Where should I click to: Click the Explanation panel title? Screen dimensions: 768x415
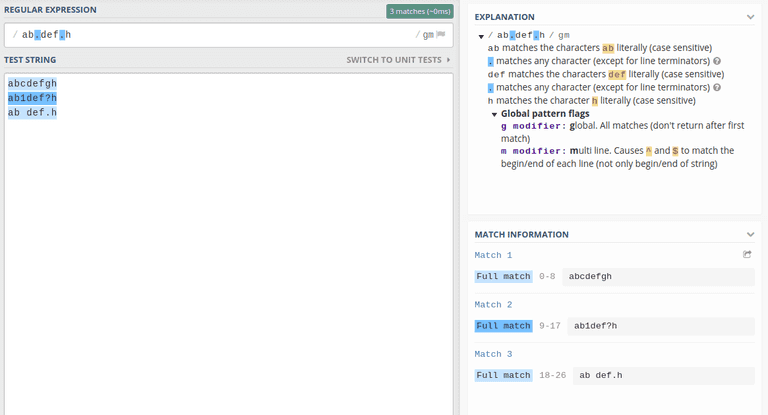click(x=504, y=17)
